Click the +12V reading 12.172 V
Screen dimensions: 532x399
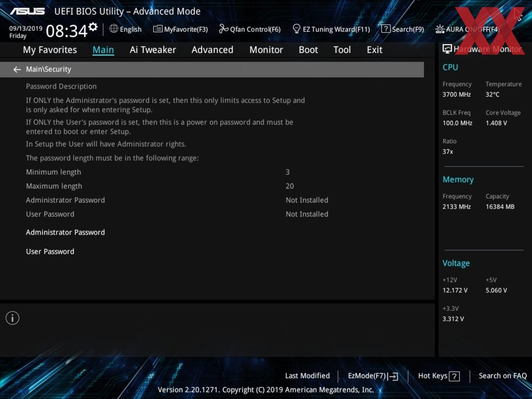455,290
